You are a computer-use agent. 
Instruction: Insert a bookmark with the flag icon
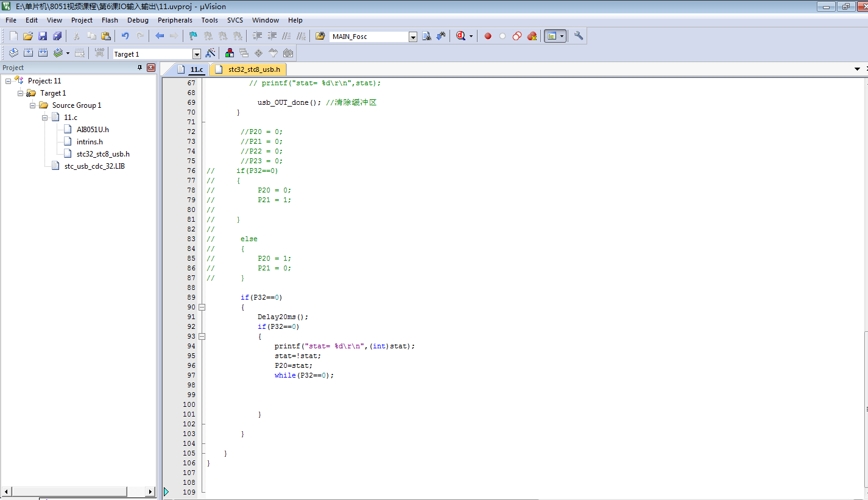click(193, 36)
